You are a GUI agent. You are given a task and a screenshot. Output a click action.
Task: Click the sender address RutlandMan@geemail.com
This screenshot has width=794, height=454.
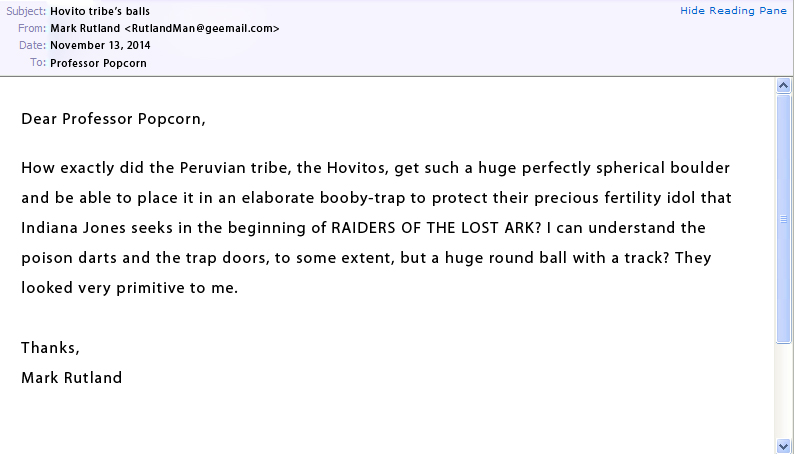tap(204, 28)
